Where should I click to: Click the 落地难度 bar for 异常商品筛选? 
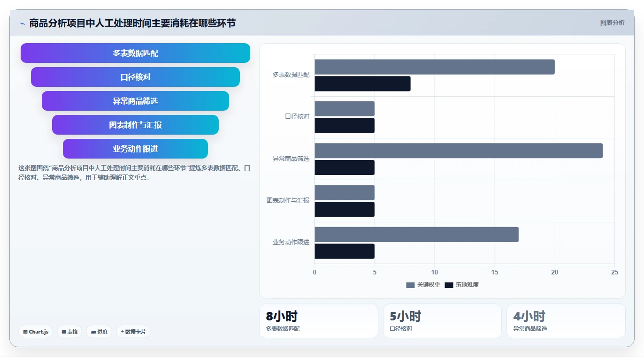click(x=345, y=167)
